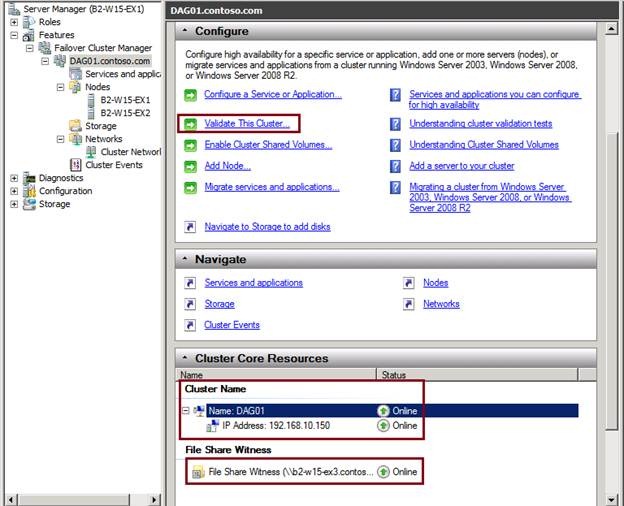Click green arrow icon beside Configure a Service

click(190, 95)
